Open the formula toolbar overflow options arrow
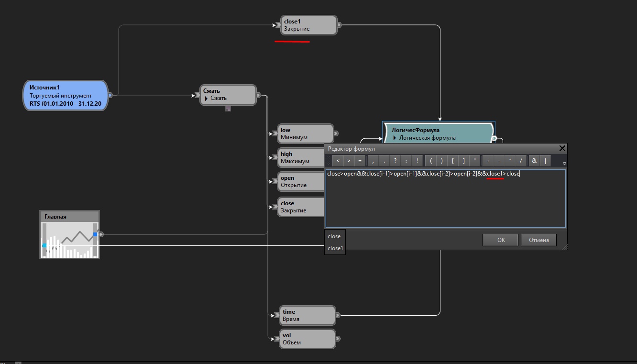637x364 pixels. [x=564, y=164]
